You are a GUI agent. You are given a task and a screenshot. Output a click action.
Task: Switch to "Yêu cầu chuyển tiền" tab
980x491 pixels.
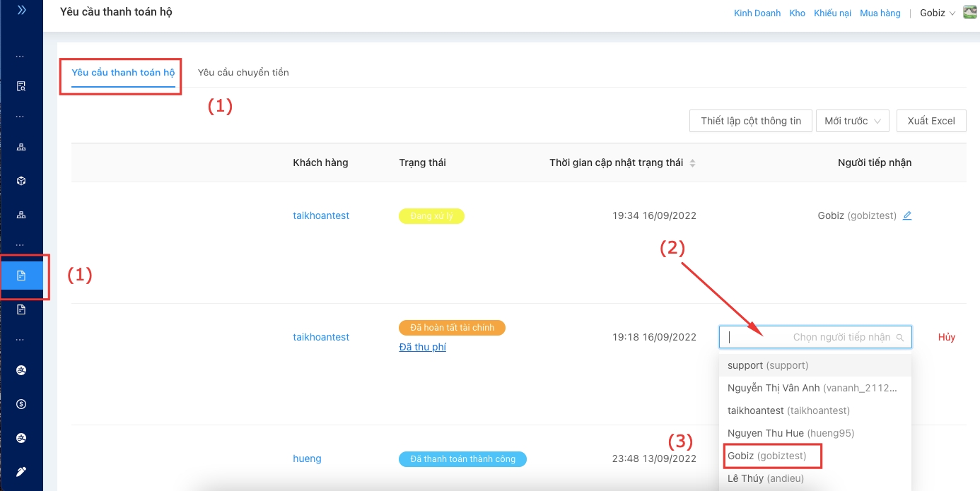(x=243, y=72)
